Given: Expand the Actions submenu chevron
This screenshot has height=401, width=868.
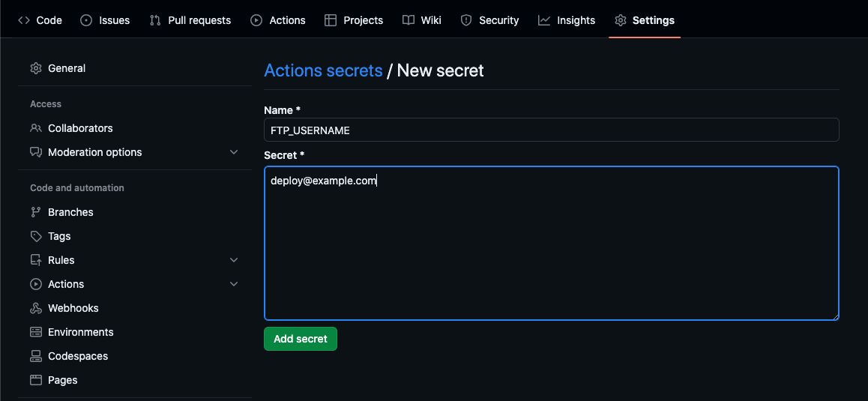Looking at the screenshot, I should point(234,284).
